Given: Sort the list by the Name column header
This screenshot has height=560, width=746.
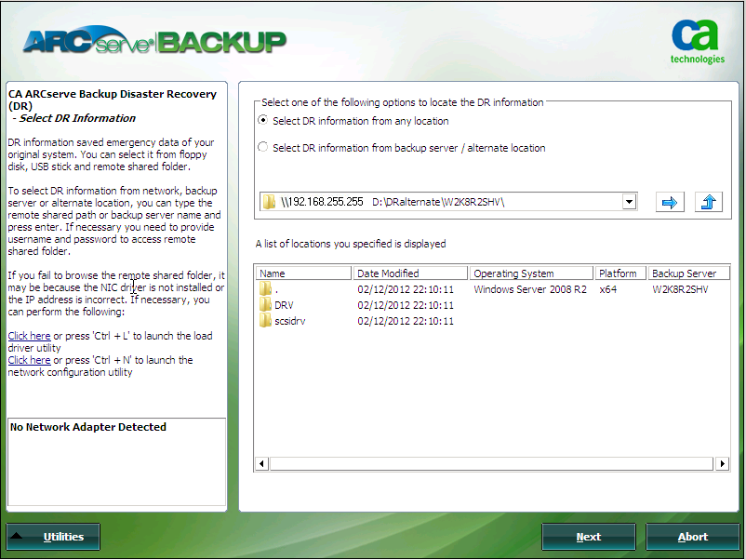Looking at the screenshot, I should click(303, 273).
